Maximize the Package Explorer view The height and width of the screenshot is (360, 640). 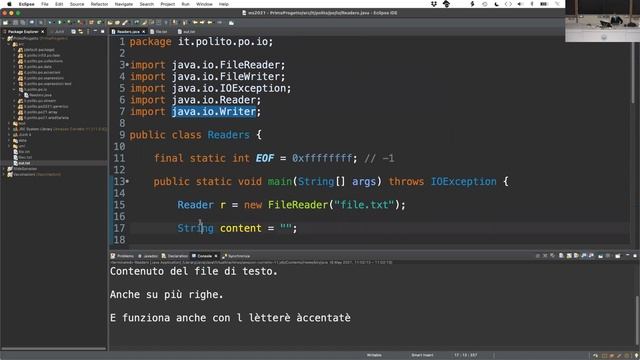102,31
